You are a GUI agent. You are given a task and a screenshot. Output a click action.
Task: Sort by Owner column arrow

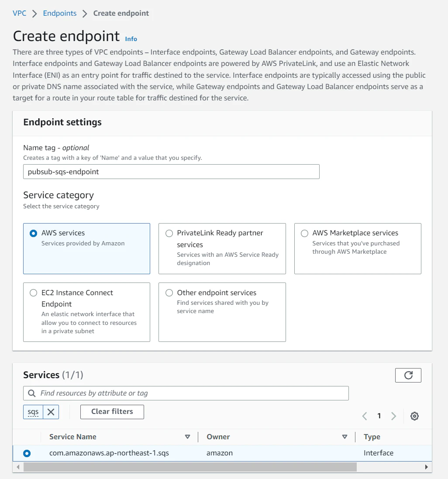345,437
